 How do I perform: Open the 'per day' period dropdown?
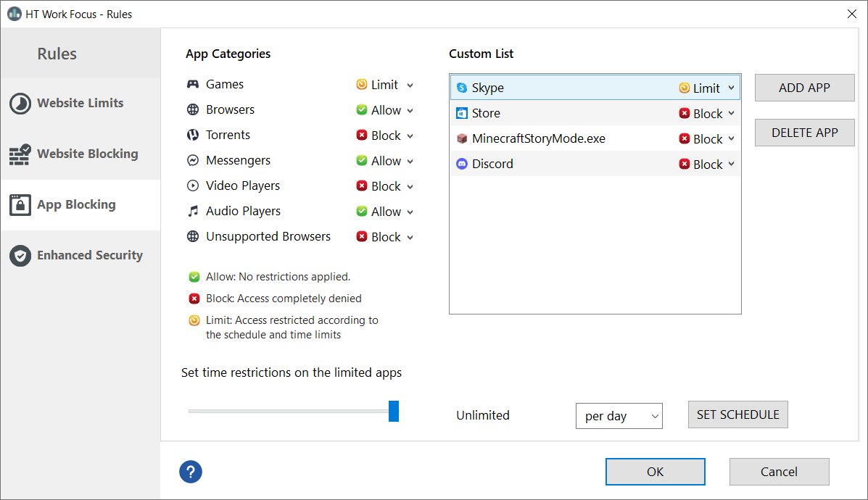(x=619, y=416)
